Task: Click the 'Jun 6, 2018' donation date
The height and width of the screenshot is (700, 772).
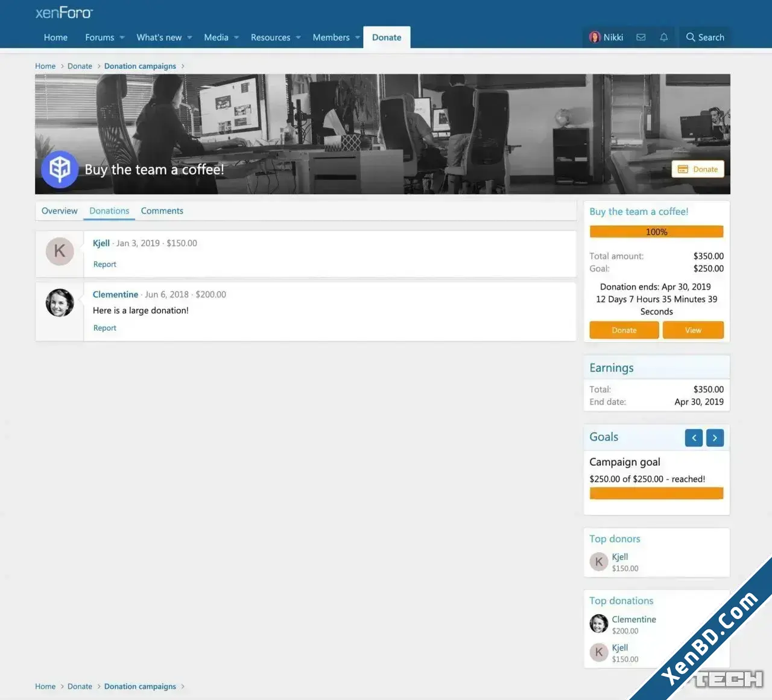Action: point(166,294)
